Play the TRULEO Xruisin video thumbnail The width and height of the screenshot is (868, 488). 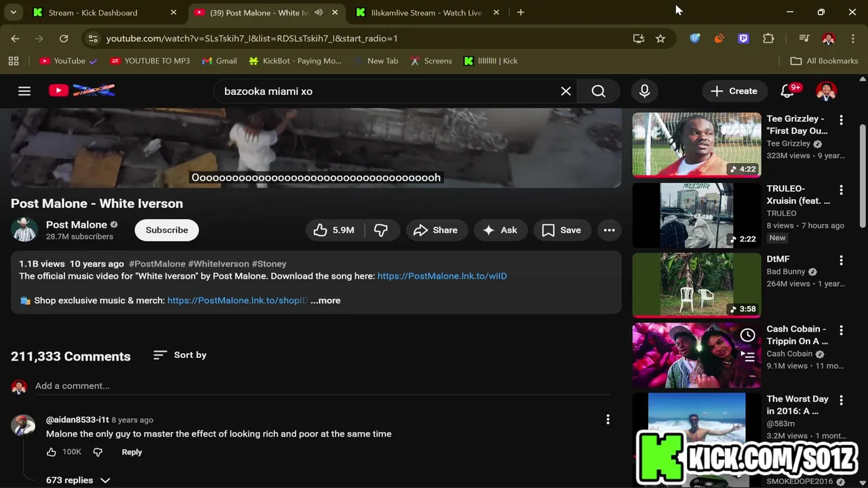click(x=696, y=215)
